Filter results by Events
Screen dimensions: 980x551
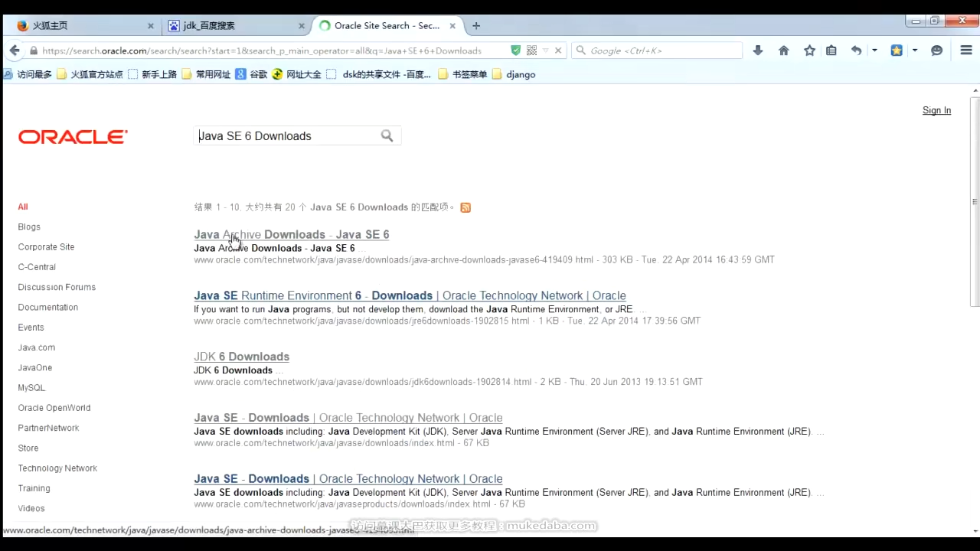pyautogui.click(x=31, y=328)
